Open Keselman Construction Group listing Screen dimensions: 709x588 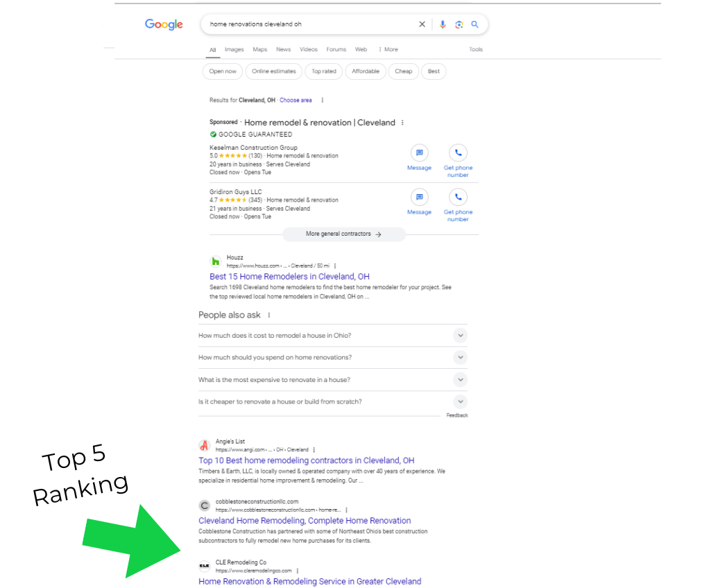(x=253, y=147)
